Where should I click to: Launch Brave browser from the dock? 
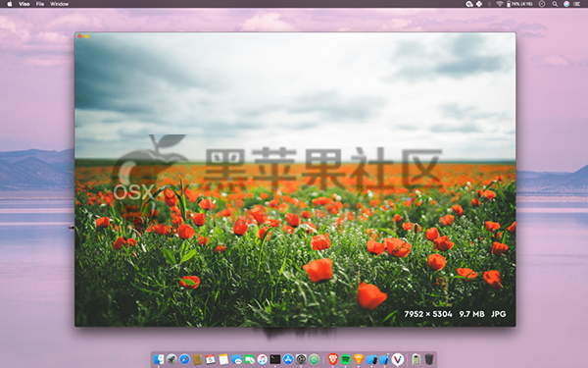(x=332, y=359)
